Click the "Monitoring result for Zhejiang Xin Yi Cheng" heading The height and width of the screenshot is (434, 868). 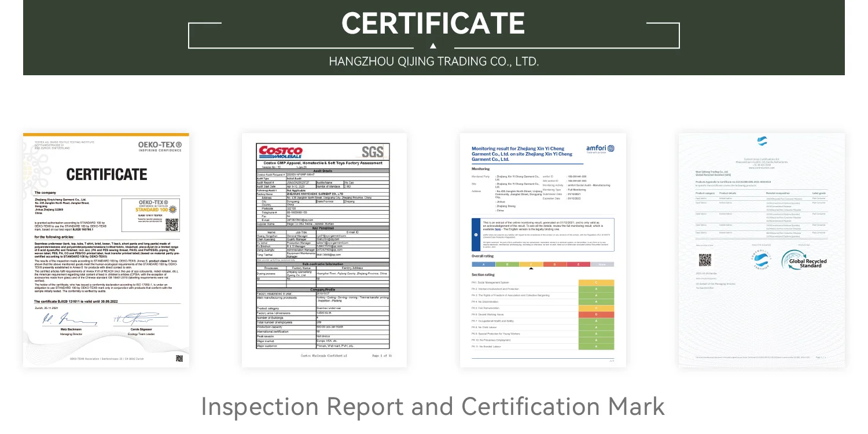(523, 153)
